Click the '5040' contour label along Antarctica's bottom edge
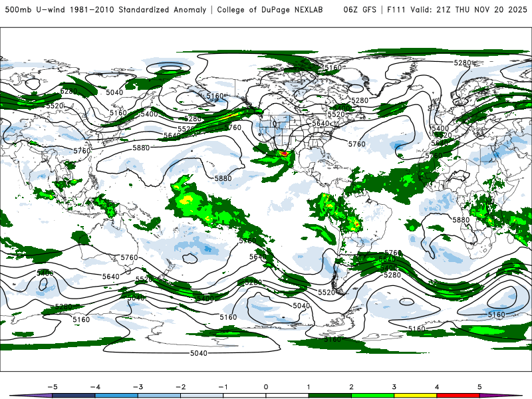The width and height of the screenshot is (532, 399). tap(198, 353)
